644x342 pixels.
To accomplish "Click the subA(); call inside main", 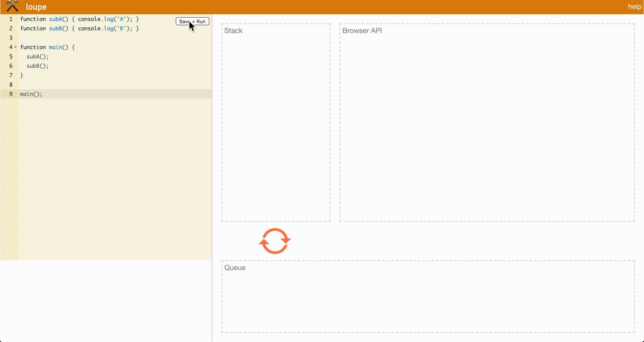I will tap(38, 57).
